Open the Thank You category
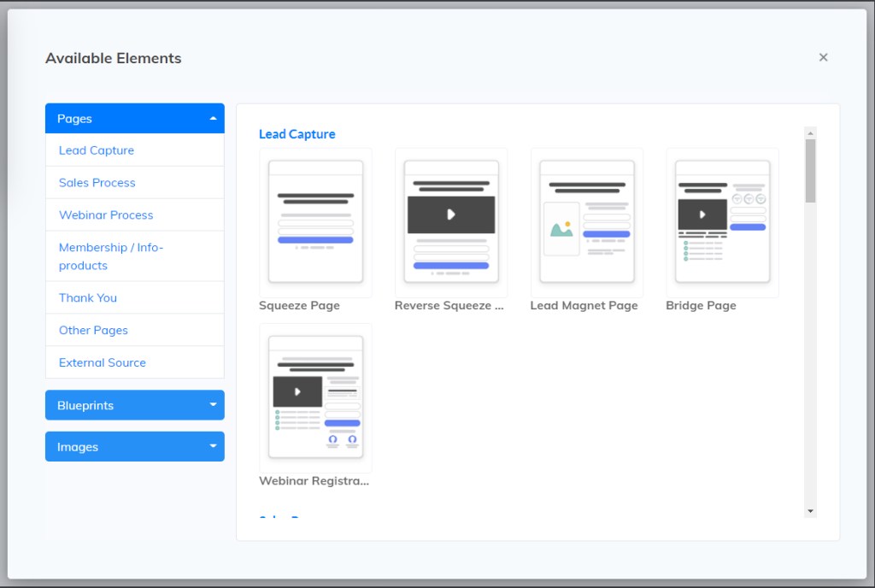Viewport: 875px width, 588px height. [88, 298]
